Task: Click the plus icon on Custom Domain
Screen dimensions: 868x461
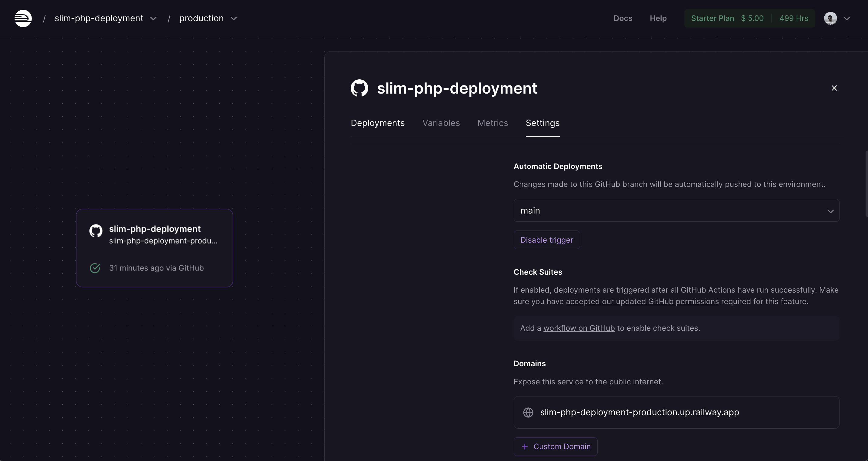Action: pos(525,447)
